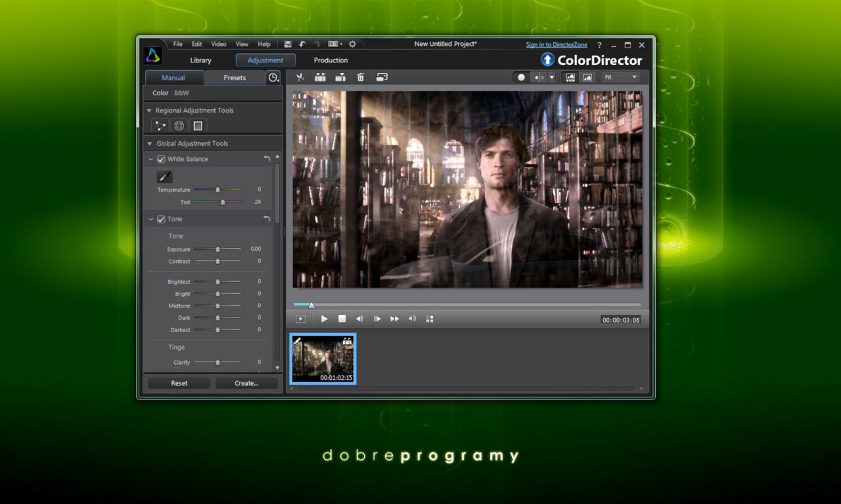
Task: Click the Create... button
Action: point(246,383)
